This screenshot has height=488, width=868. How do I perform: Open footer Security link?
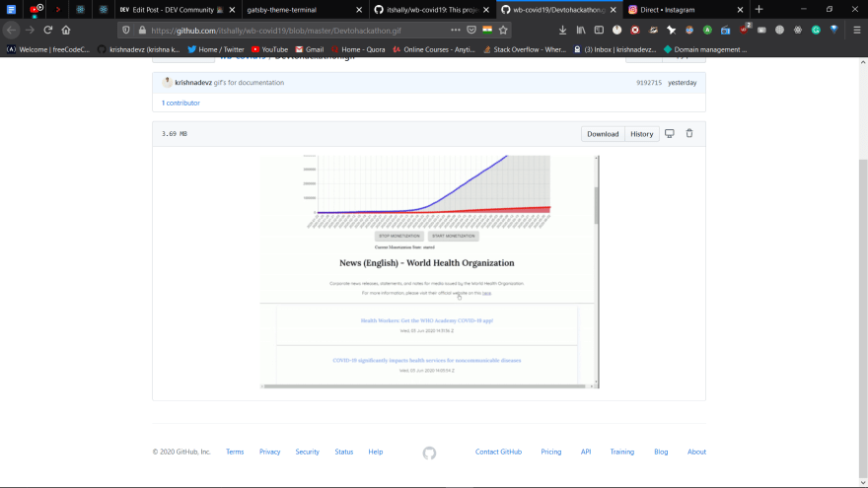[x=307, y=452]
